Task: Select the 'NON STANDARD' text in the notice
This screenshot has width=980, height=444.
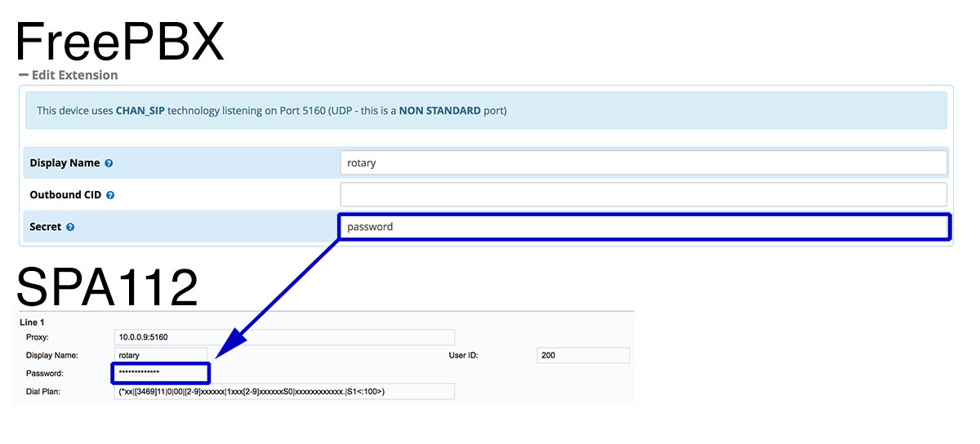Action: [x=439, y=110]
